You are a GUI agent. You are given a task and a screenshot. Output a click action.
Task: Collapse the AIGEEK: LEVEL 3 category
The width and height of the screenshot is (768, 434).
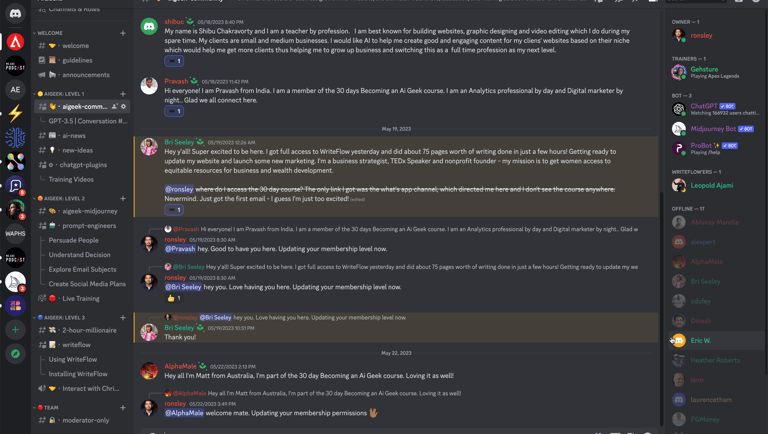tap(60, 317)
